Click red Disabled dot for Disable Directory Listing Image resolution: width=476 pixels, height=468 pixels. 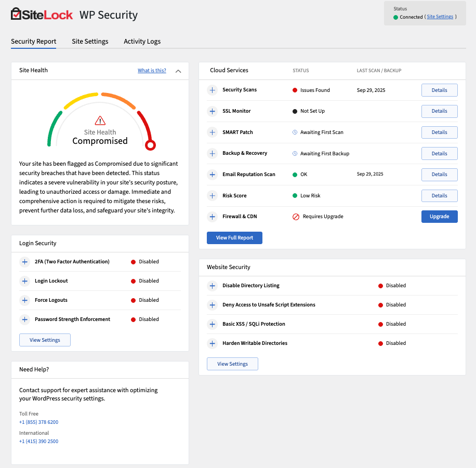380,286
